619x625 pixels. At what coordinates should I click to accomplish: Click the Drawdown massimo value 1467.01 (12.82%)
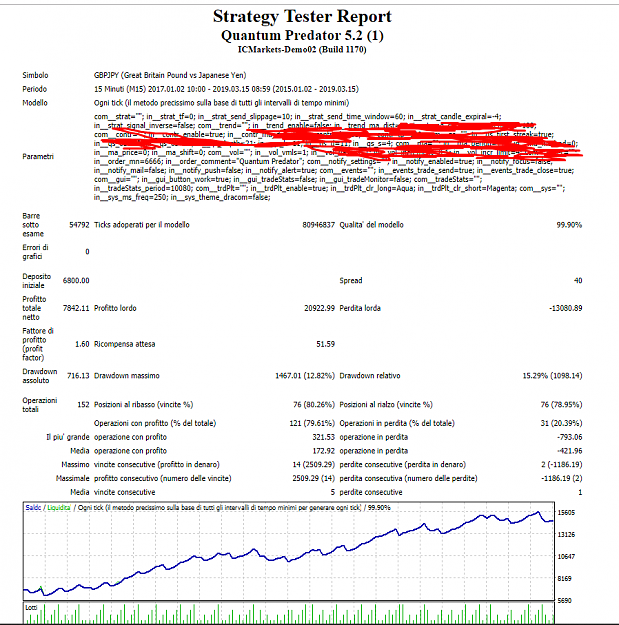(305, 375)
